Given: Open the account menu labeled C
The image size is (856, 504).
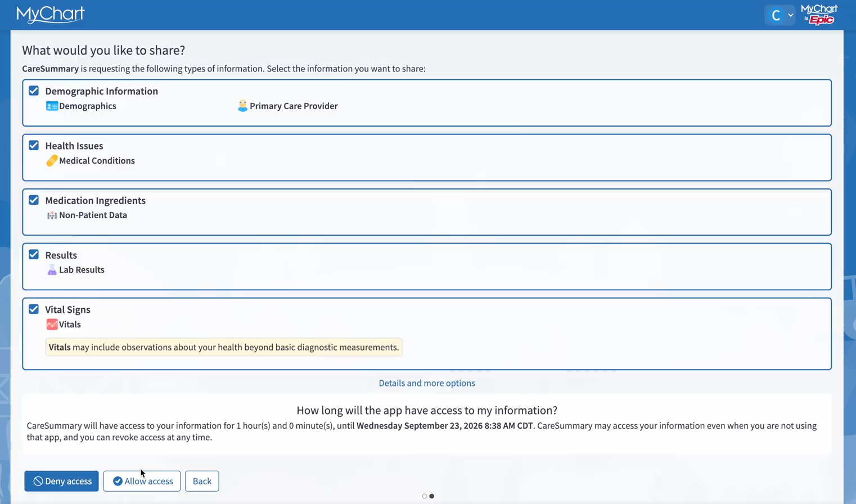Looking at the screenshot, I should pos(780,15).
